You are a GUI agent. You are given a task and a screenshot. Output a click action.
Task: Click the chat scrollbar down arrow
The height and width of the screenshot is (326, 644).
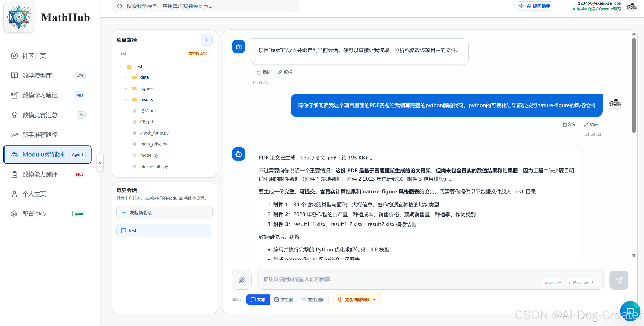click(634, 256)
